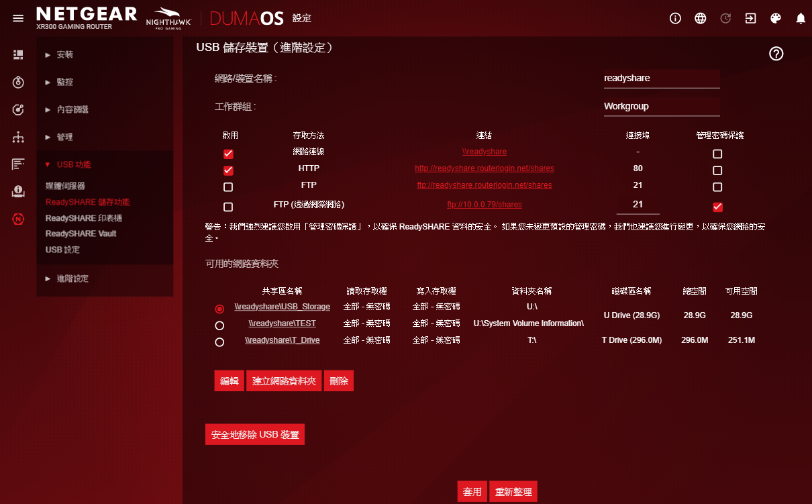Focus the FTP internet port field
Screen dimensions: 812x504
638,204
